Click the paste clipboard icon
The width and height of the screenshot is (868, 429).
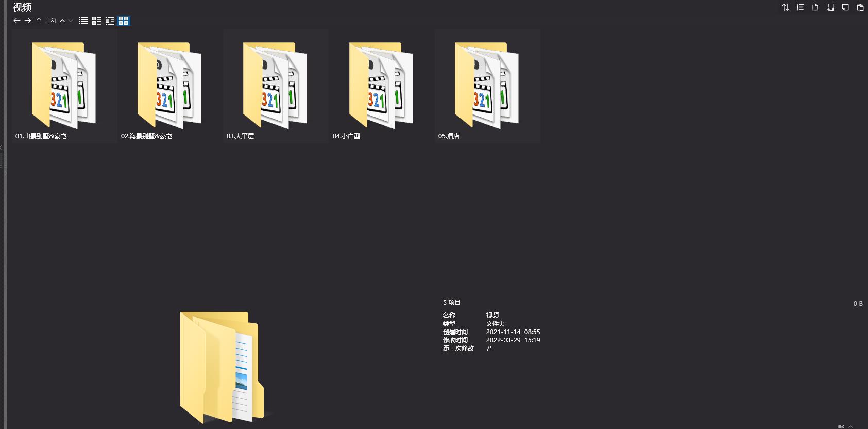pos(860,7)
